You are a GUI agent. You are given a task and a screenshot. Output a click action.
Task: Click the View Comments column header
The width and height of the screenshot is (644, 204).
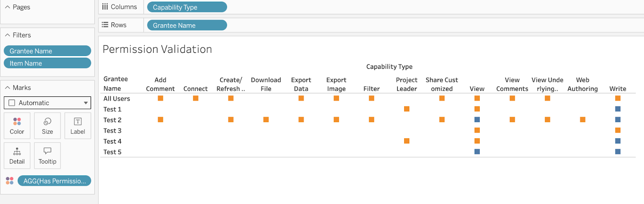(512, 84)
